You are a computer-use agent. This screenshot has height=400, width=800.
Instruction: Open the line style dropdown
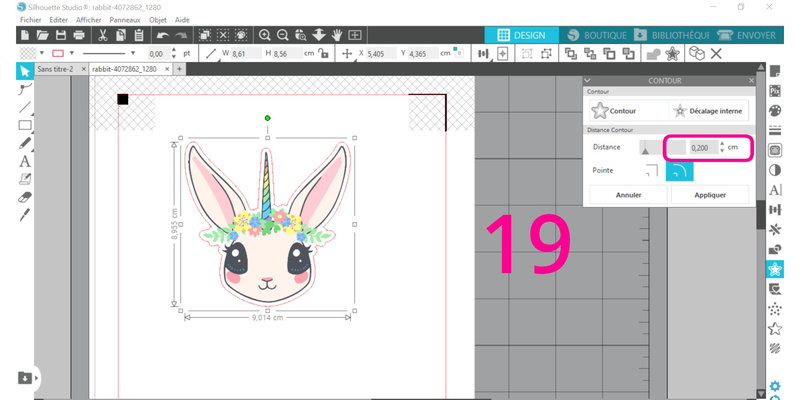[131, 52]
